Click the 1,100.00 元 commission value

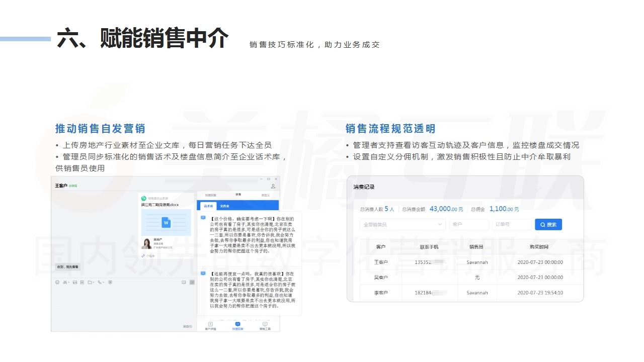pyautogui.click(x=504, y=209)
